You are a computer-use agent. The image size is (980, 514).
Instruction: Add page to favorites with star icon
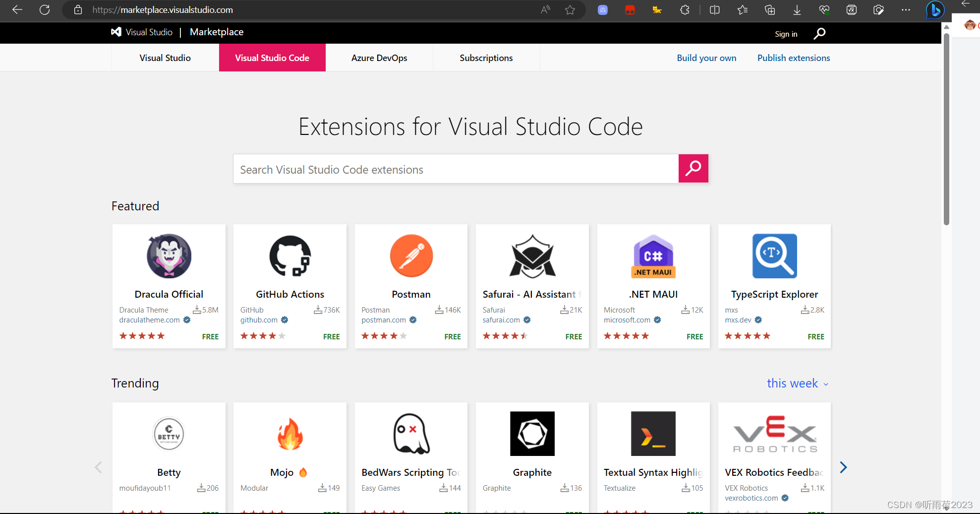pos(570,10)
